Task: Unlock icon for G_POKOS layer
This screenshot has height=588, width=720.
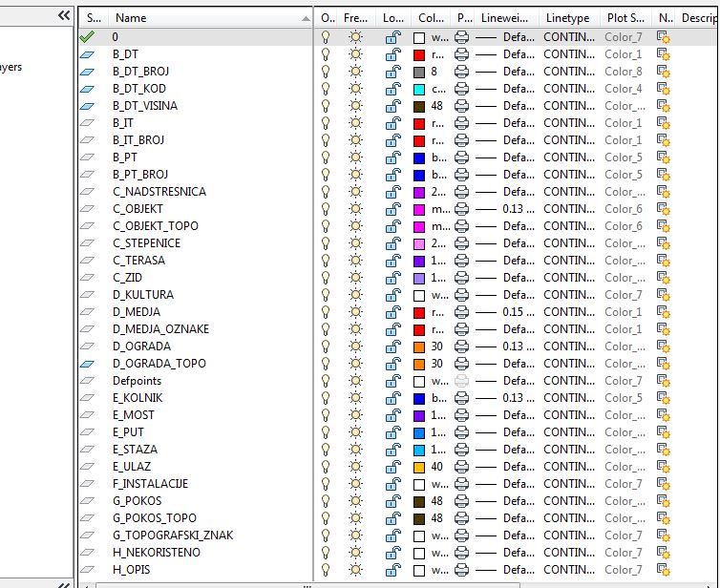Action: click(392, 501)
